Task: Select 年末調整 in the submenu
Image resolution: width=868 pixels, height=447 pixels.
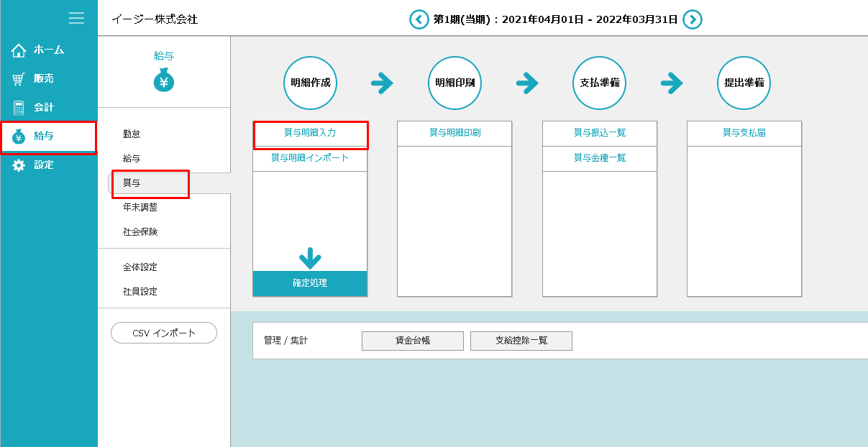Action: (140, 208)
